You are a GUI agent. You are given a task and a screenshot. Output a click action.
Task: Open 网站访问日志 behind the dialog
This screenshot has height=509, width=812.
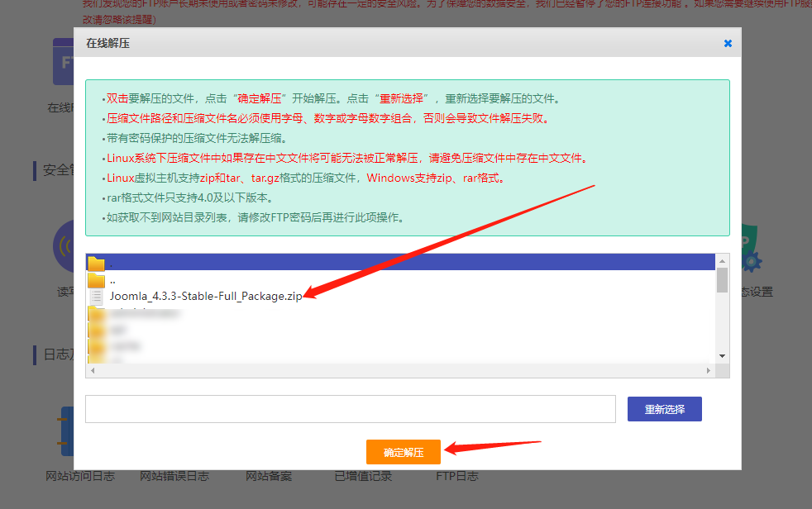pyautogui.click(x=80, y=476)
